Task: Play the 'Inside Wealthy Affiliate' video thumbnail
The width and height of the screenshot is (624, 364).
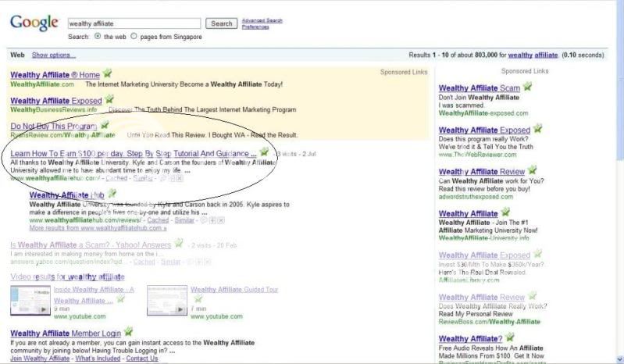Action: pyautogui.click(x=30, y=301)
